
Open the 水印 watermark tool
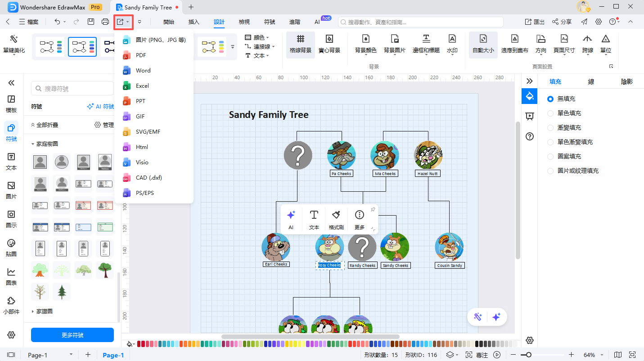tap(452, 44)
